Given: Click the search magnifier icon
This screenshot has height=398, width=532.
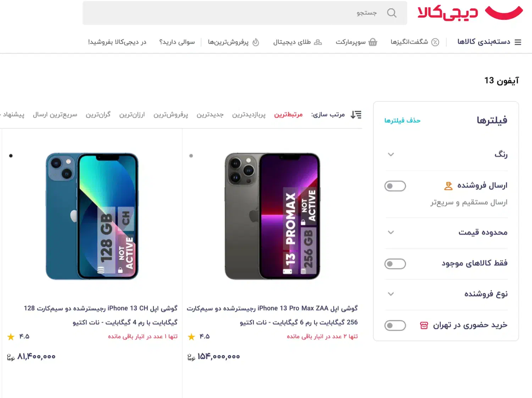Looking at the screenshot, I should pyautogui.click(x=392, y=13).
